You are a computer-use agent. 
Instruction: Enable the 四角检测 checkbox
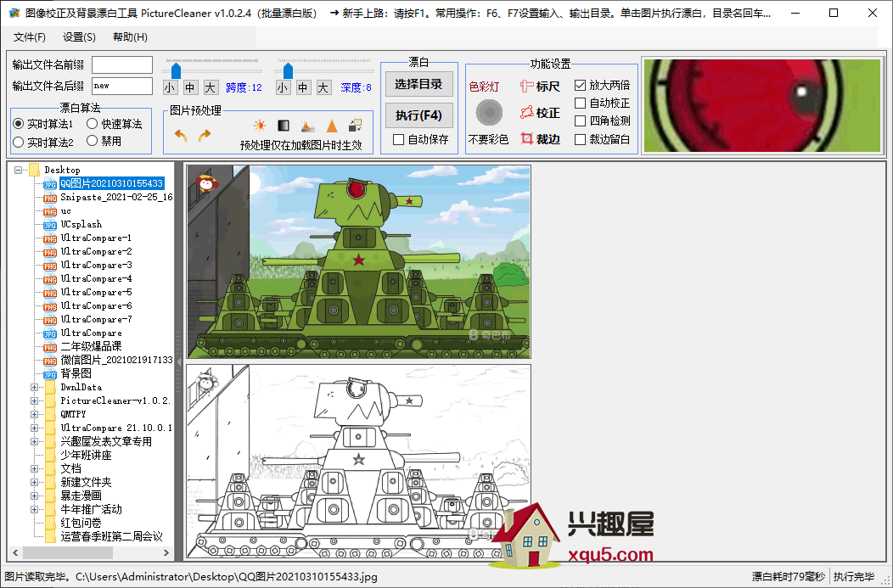point(581,120)
